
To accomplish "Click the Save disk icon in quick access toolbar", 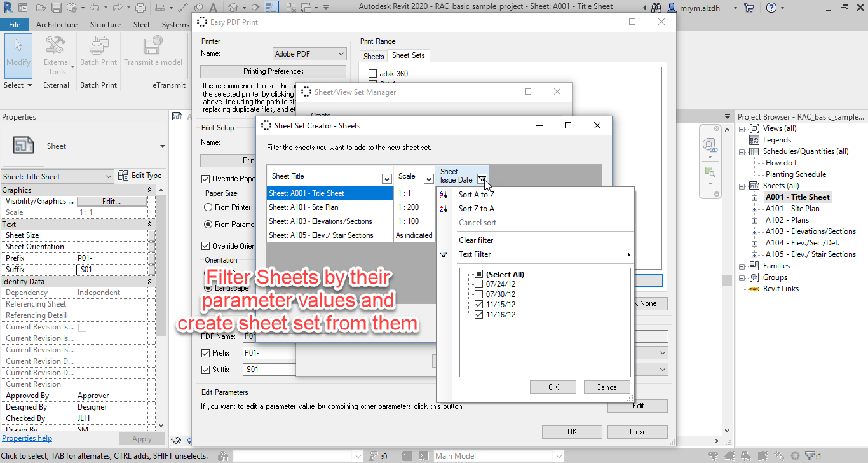I will 56,8.
